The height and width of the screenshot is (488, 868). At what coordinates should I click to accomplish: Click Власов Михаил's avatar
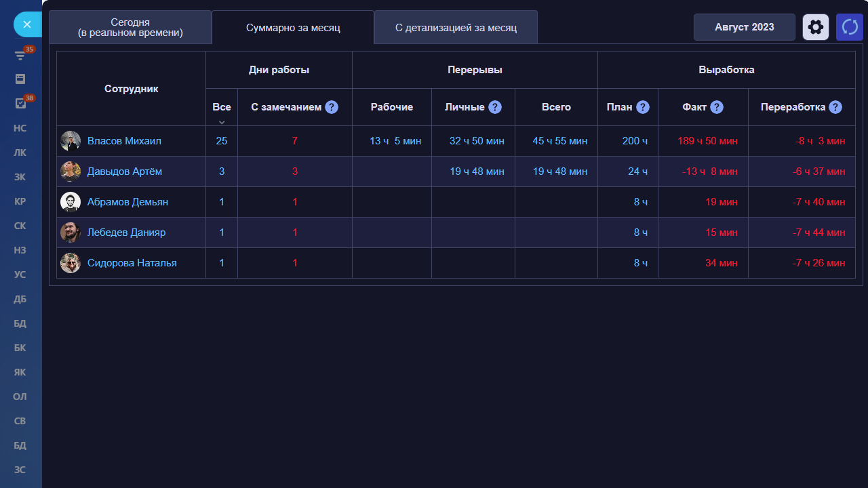pyautogui.click(x=71, y=141)
